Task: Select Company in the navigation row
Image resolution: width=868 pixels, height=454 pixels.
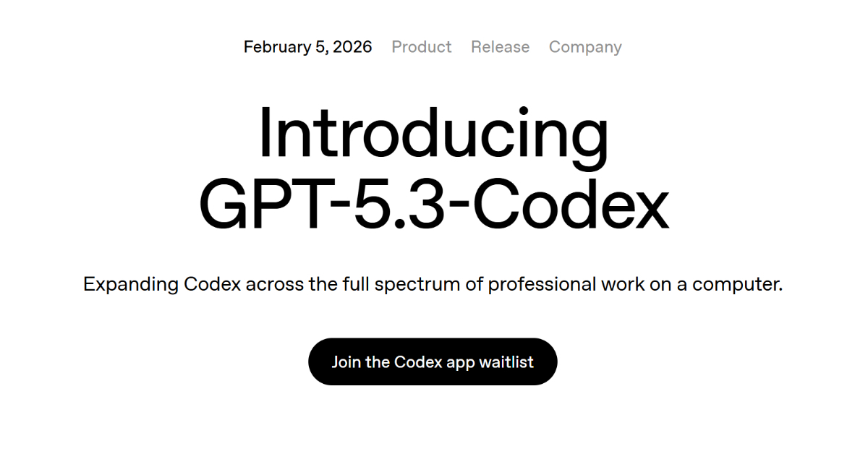Action: pyautogui.click(x=585, y=47)
